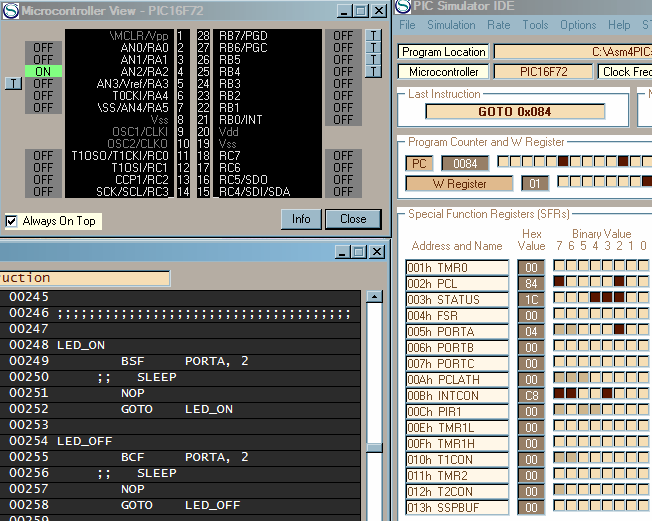This screenshot has width=652, height=521.
Task: Minimize the code listing window
Action: tap(342, 252)
